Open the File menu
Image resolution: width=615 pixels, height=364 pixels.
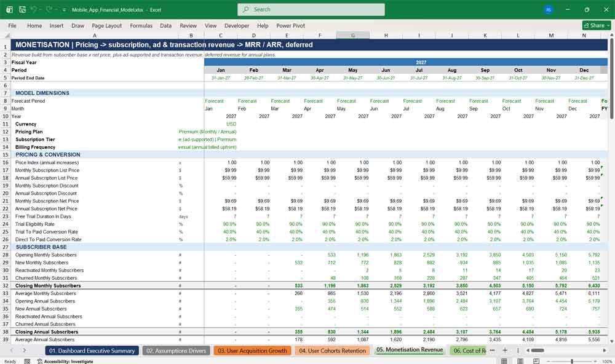point(12,25)
